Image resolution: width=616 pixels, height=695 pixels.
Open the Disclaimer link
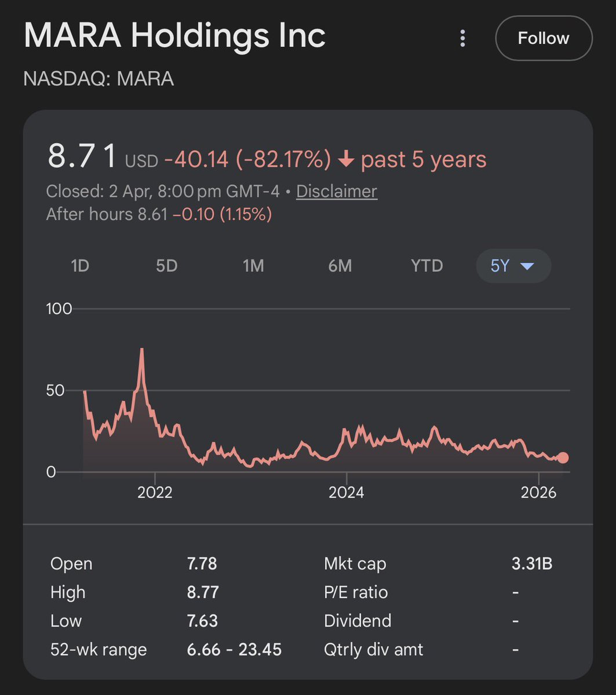(x=337, y=191)
